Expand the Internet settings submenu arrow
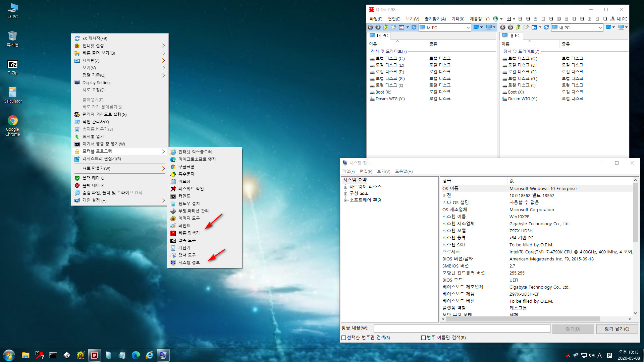644x362 pixels. click(x=164, y=46)
